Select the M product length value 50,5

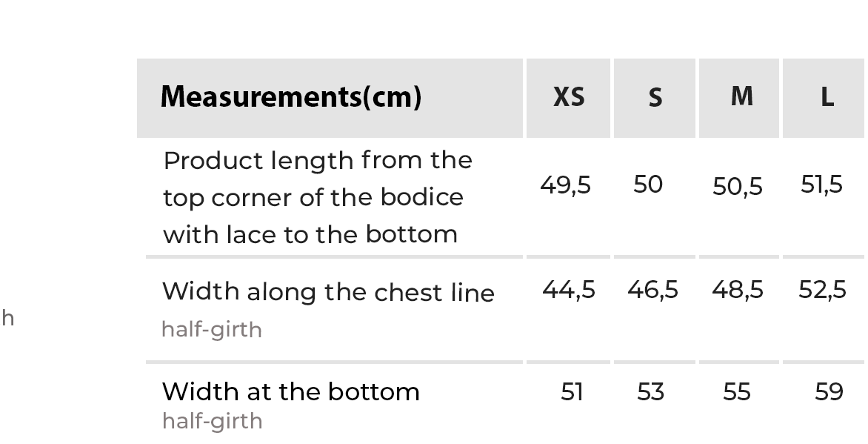click(x=737, y=186)
